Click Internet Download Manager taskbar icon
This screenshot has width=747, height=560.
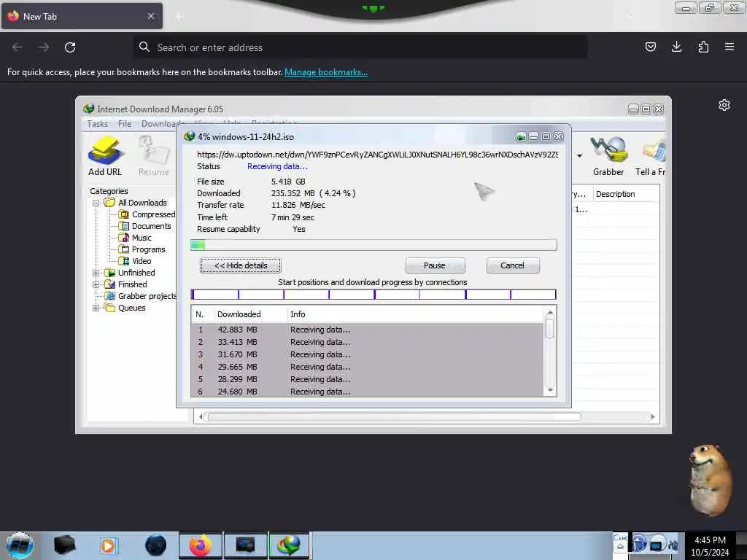click(x=289, y=545)
